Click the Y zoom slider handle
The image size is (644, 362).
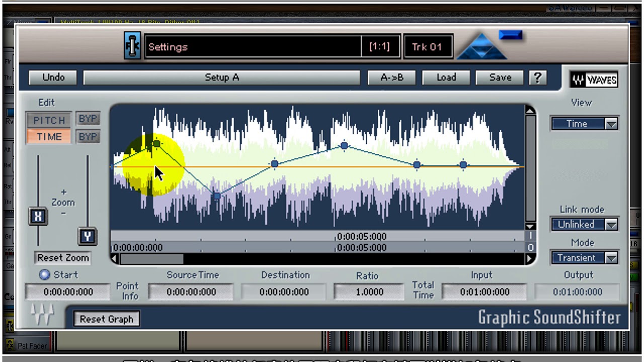[88, 236]
